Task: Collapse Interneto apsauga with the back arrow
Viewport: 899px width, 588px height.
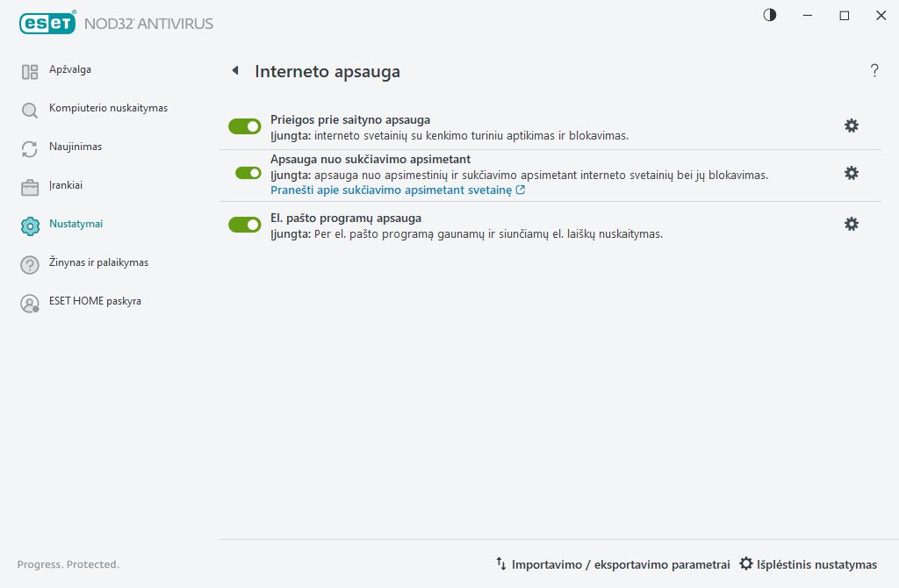Action: point(234,72)
